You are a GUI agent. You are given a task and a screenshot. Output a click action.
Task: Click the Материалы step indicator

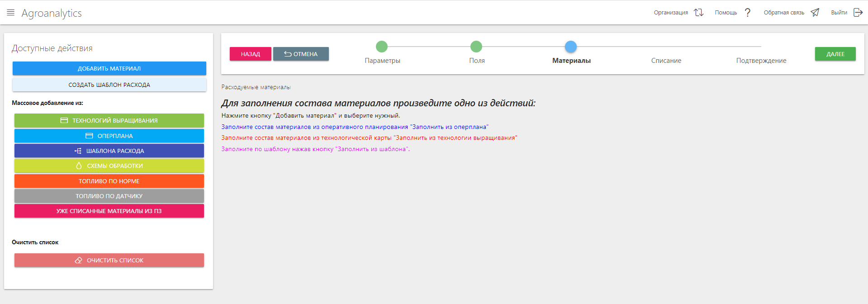571,47
